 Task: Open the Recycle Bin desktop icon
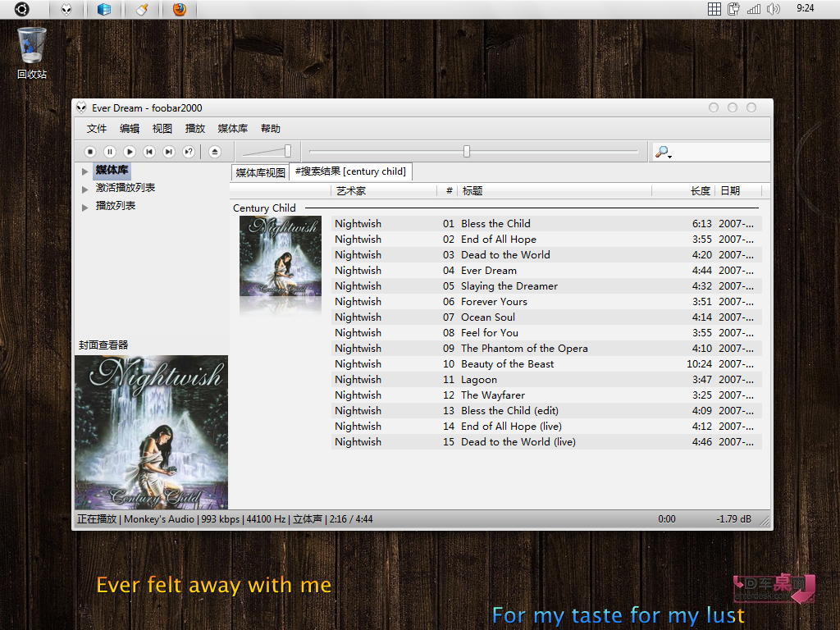[32, 53]
